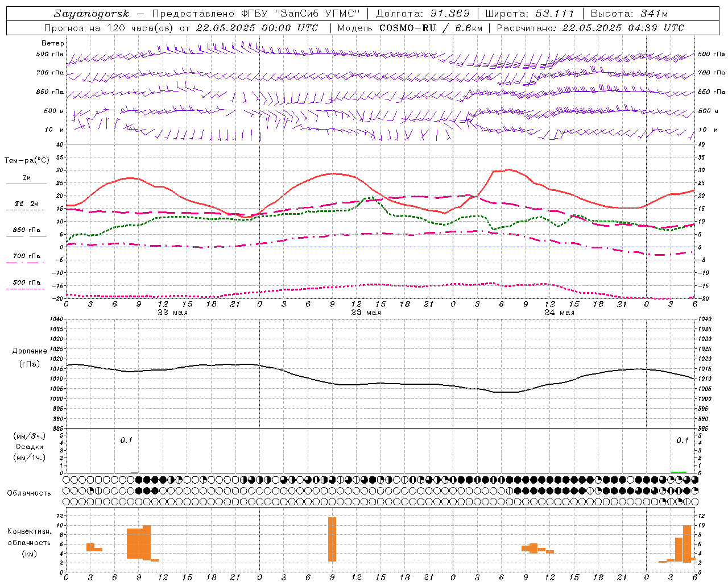Click the Рассчитано 04:39 UTC timestamp
Screen dimensions: 728x582
click(x=590, y=28)
